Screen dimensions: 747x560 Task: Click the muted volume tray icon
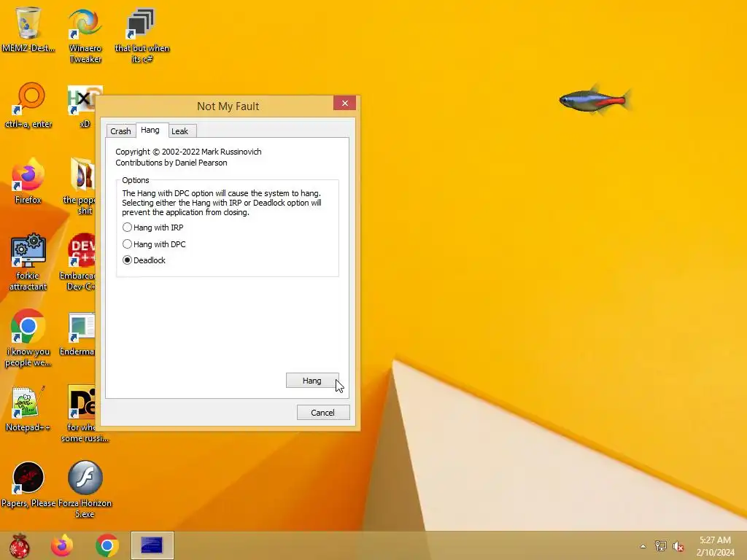[678, 546]
